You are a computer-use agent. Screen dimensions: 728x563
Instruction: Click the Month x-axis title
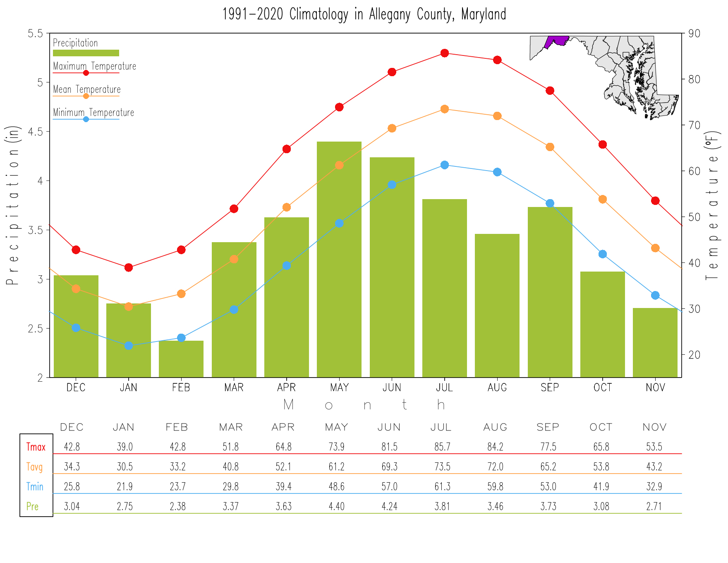pos(364,405)
